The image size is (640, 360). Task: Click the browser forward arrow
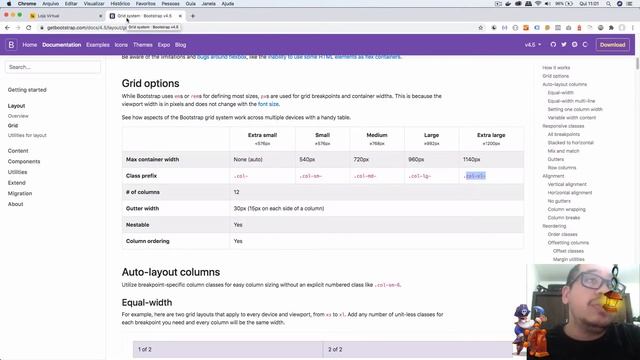(18, 27)
